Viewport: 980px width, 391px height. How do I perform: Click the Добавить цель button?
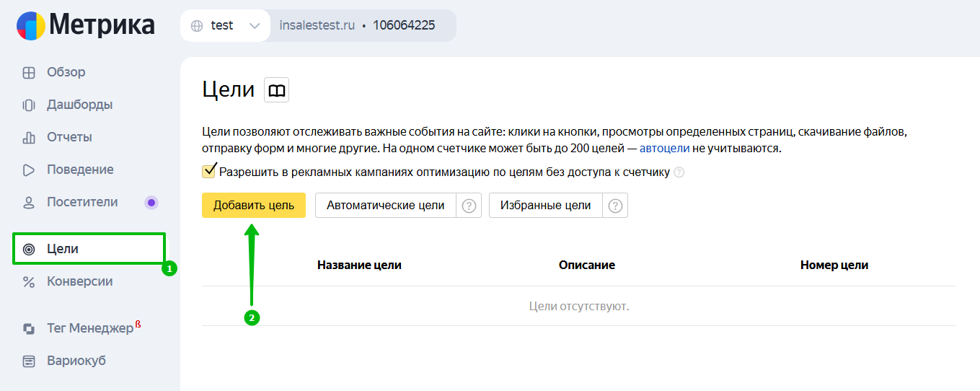pyautogui.click(x=254, y=206)
